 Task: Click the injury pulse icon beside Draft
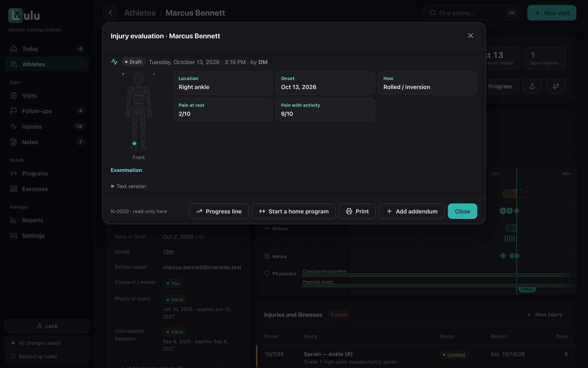(114, 62)
